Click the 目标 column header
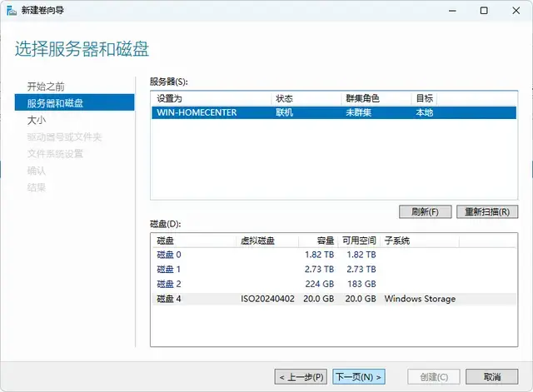 (424, 98)
